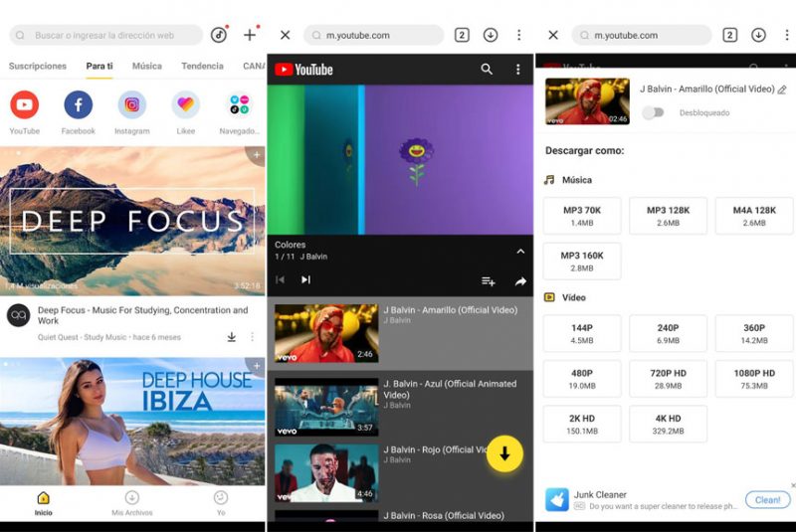796x532 pixels.
Task: Skip to next playlist video
Action: point(305,279)
